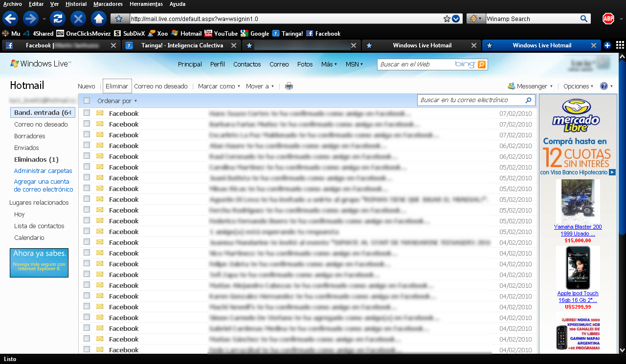Open the MSN dropdown menu
This screenshot has height=364, width=626.
tap(355, 64)
